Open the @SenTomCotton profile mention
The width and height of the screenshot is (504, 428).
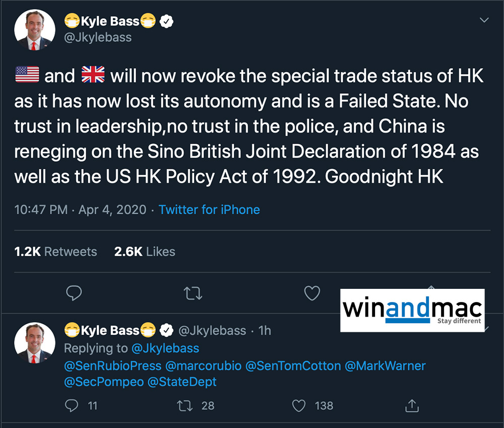tap(293, 365)
